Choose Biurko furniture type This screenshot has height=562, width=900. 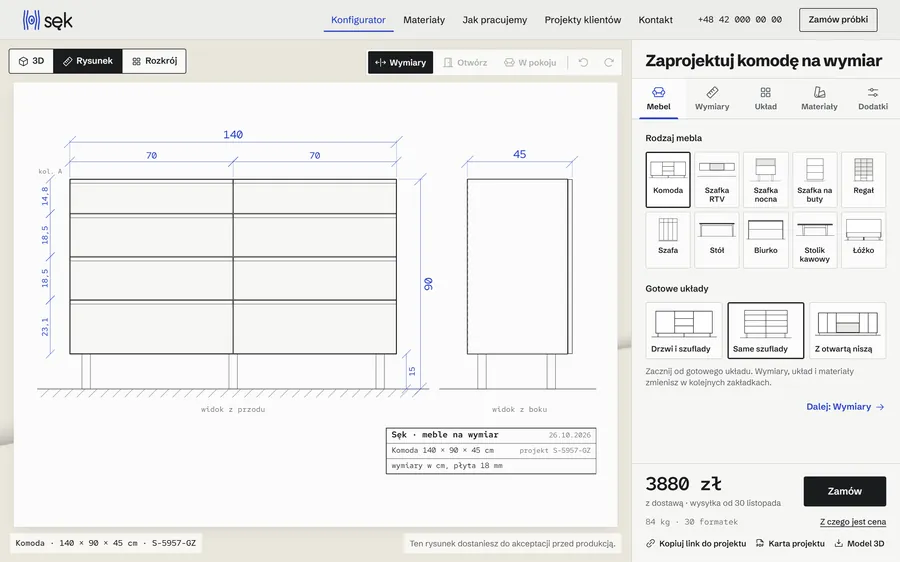point(766,240)
